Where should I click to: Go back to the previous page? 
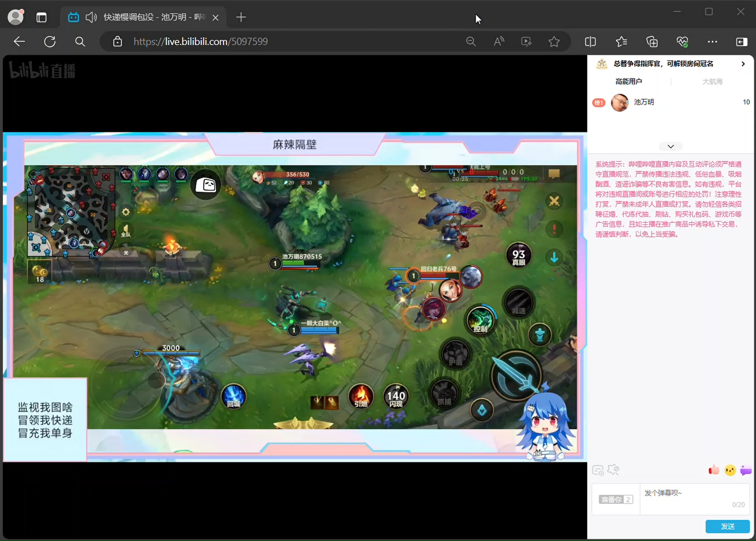tap(20, 41)
